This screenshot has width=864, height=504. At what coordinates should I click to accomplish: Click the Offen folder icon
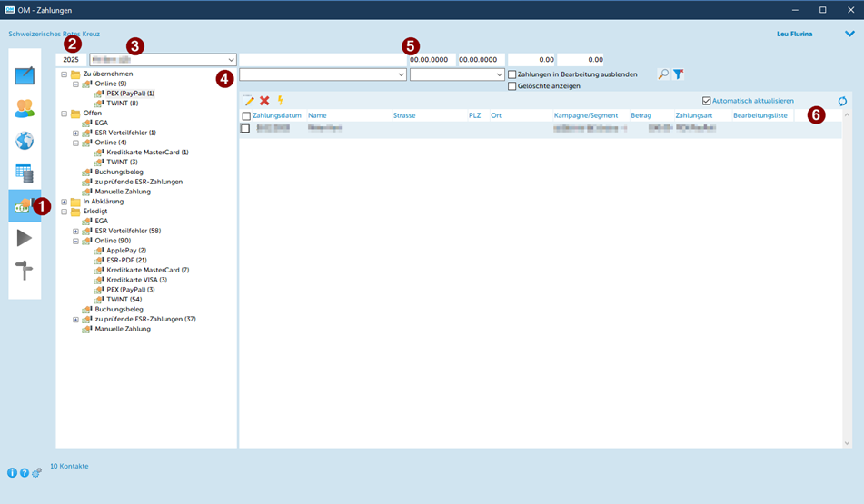(75, 113)
